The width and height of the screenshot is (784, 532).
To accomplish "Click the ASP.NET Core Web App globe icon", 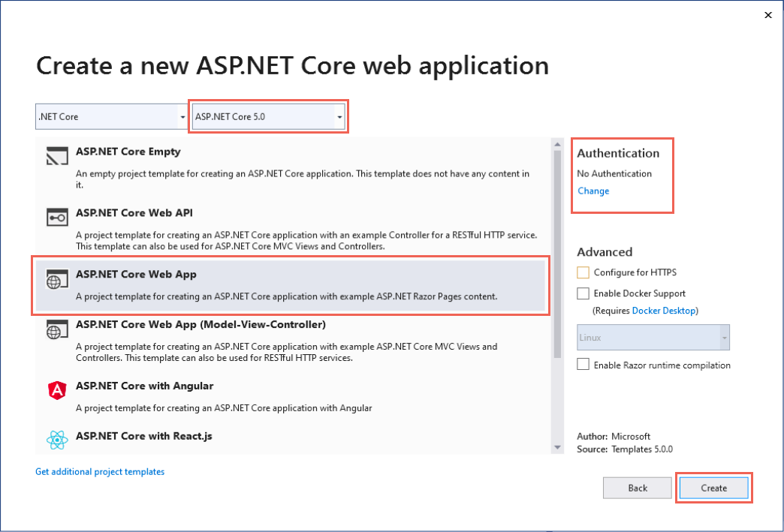I will (x=57, y=278).
